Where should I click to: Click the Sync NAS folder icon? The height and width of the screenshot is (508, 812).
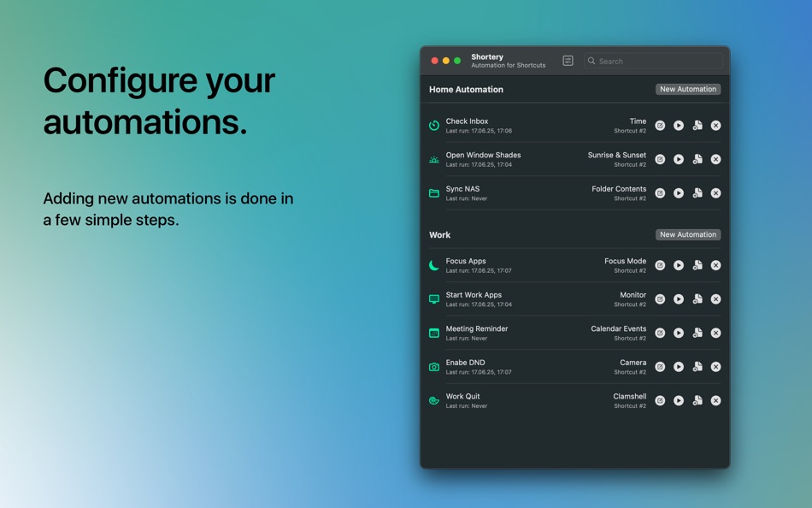pyautogui.click(x=434, y=193)
